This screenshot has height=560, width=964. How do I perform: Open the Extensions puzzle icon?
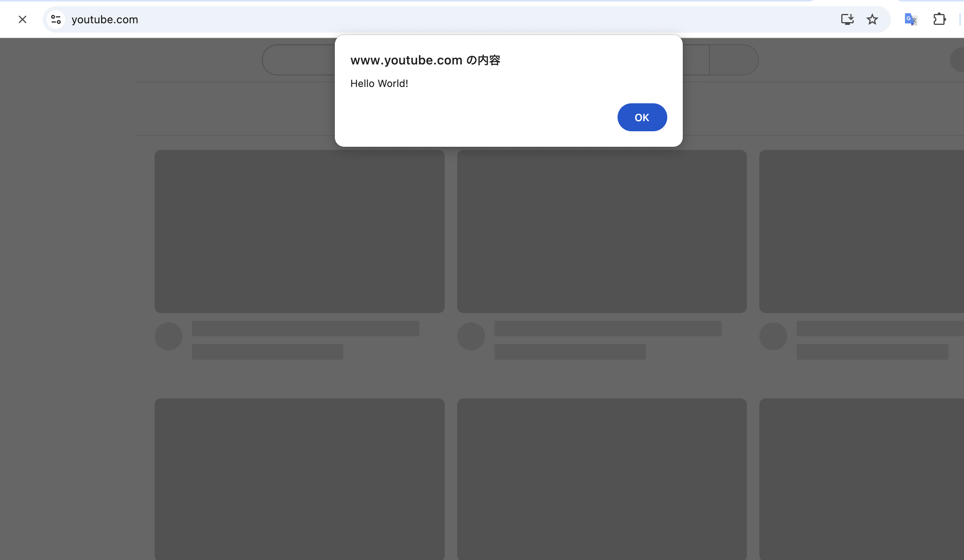point(939,19)
